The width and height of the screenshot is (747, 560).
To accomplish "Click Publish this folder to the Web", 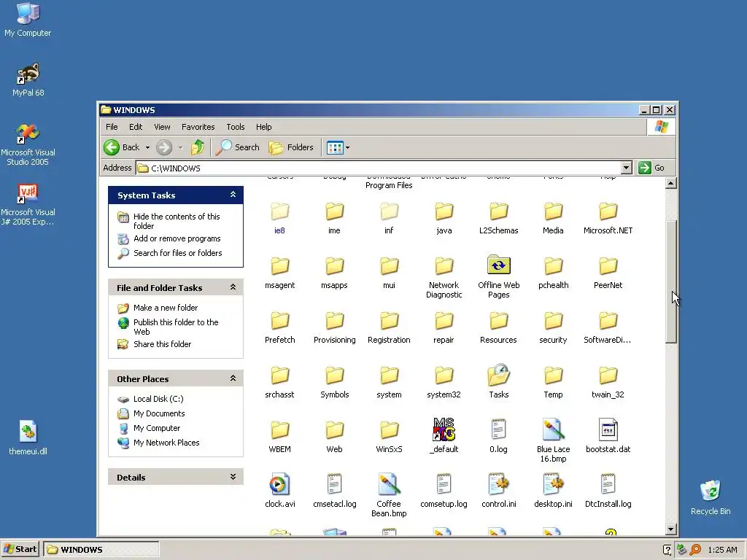I will coord(176,327).
